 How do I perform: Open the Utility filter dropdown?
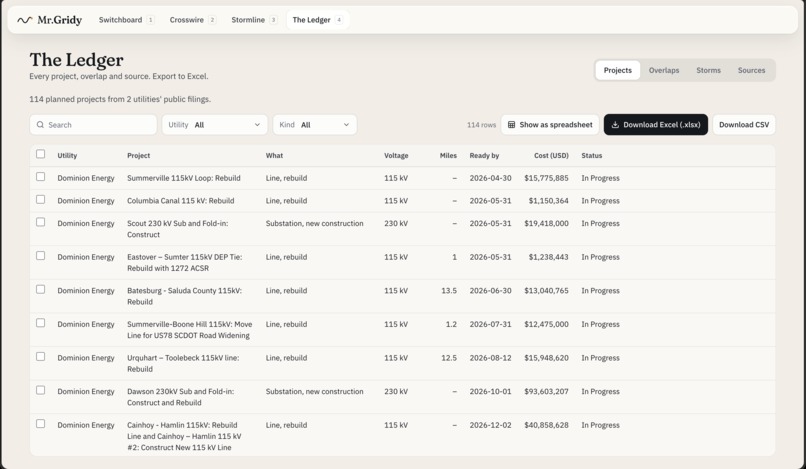(x=215, y=125)
